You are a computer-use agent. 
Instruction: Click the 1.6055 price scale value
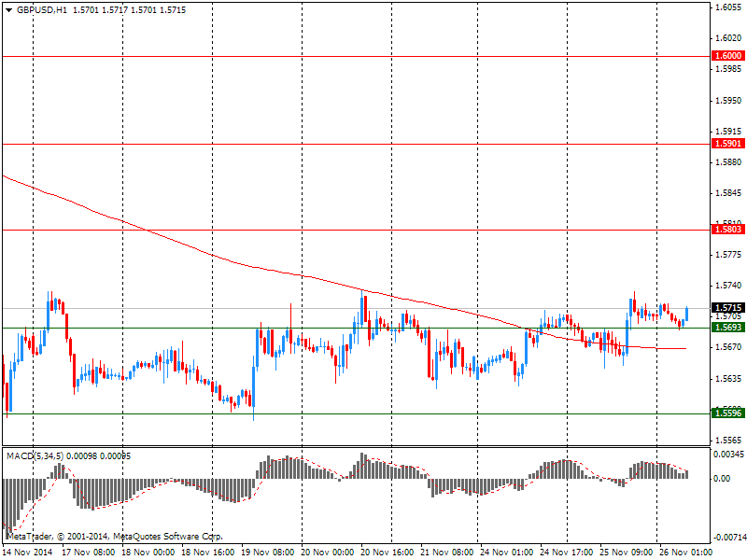click(x=728, y=7)
